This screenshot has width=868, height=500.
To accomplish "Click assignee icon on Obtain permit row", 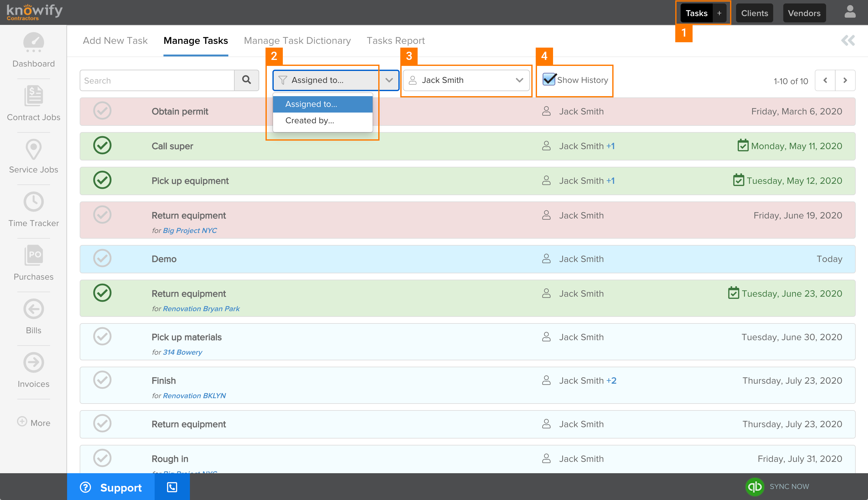I will (546, 111).
